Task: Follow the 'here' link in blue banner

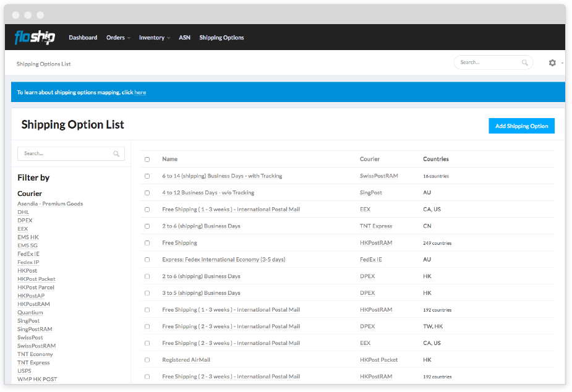Action: point(140,93)
